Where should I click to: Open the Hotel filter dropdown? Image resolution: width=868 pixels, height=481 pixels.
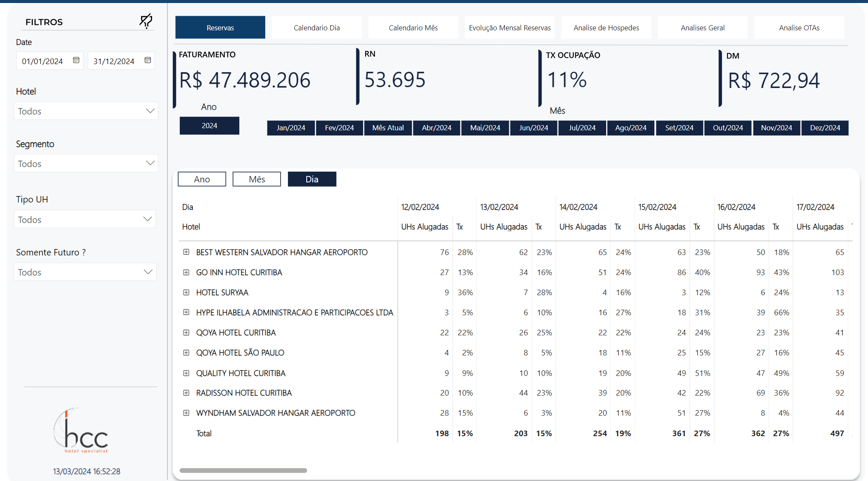coord(86,111)
